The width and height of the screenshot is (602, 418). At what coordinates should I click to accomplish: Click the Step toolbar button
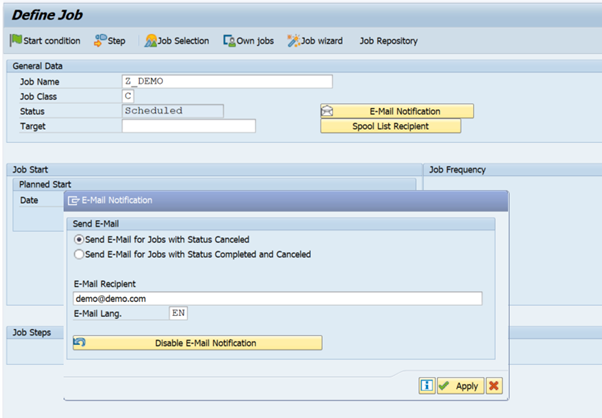click(110, 40)
